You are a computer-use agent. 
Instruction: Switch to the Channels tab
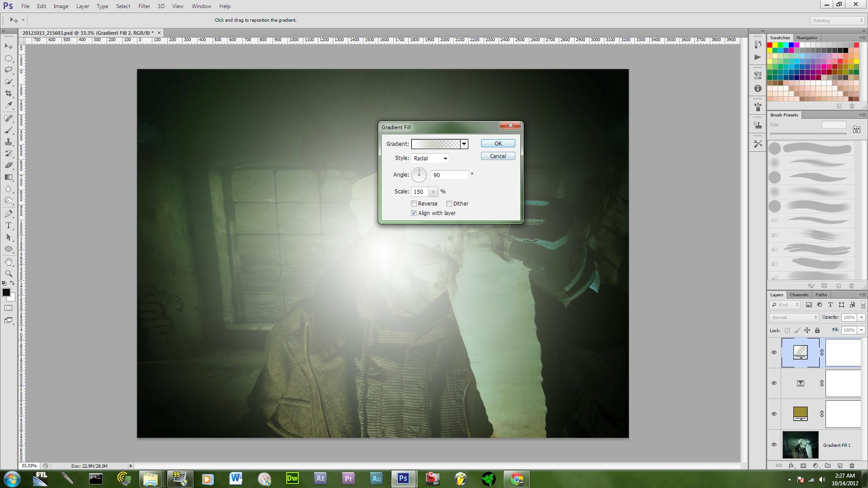point(799,295)
